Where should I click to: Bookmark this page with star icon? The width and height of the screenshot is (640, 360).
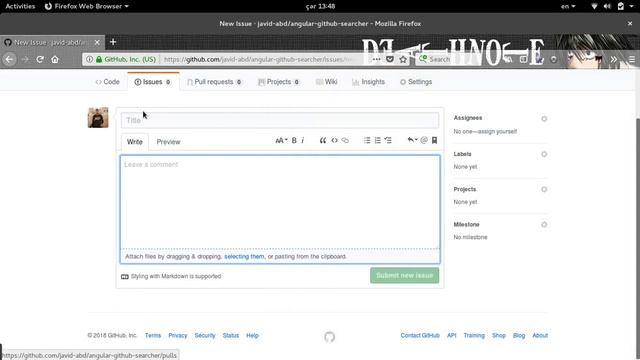coord(403,60)
